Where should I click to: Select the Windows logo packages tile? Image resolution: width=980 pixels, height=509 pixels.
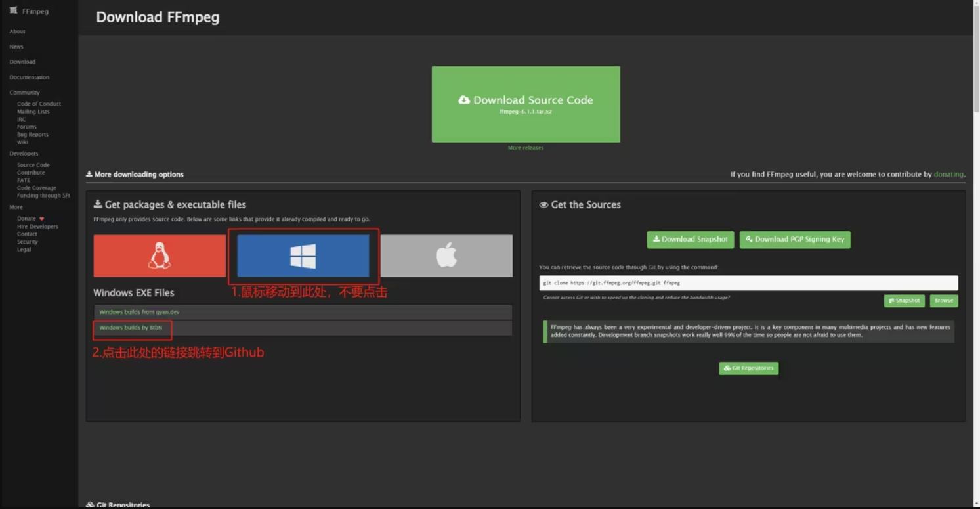pos(303,255)
